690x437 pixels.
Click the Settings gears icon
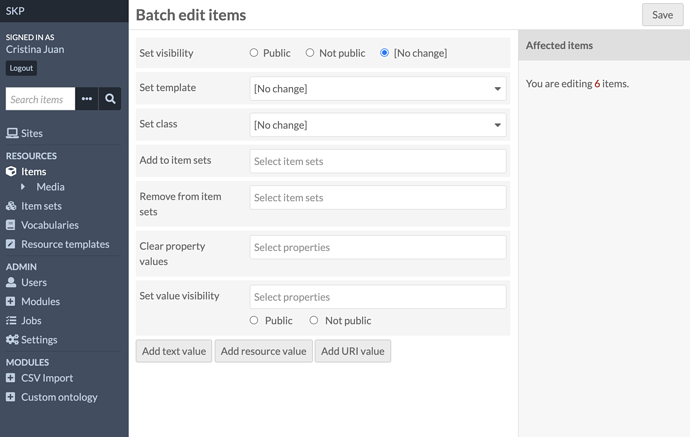12,339
